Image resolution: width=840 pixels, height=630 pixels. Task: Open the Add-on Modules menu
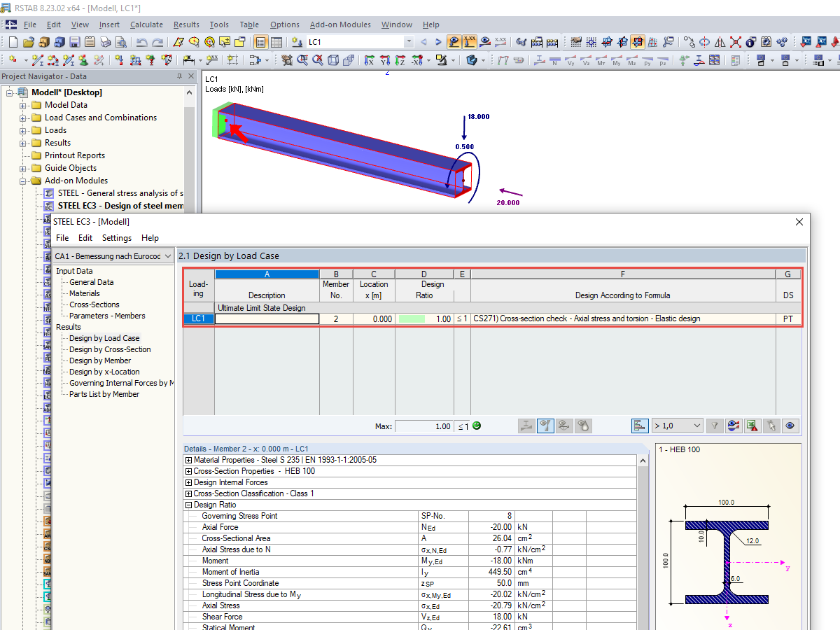[340, 24]
